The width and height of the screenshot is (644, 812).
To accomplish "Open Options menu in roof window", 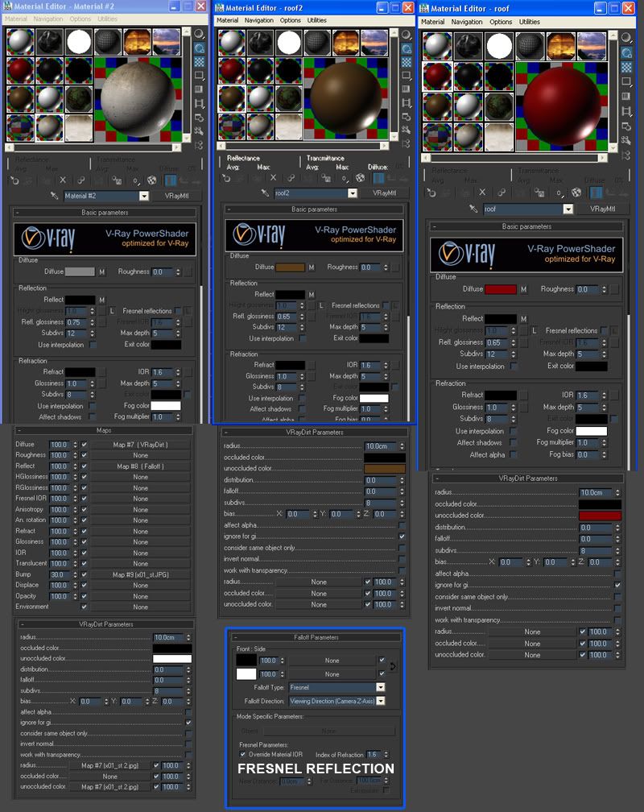I will coord(501,22).
